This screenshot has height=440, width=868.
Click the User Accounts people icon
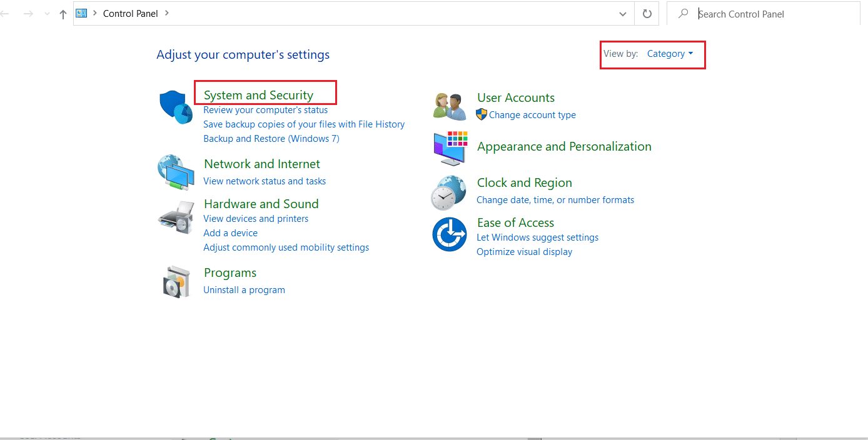[x=450, y=106]
